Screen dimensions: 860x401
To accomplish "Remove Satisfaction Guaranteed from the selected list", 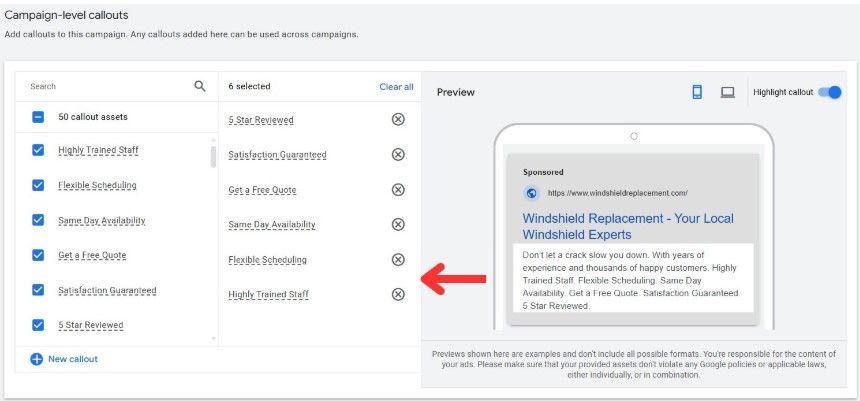I will [398, 155].
